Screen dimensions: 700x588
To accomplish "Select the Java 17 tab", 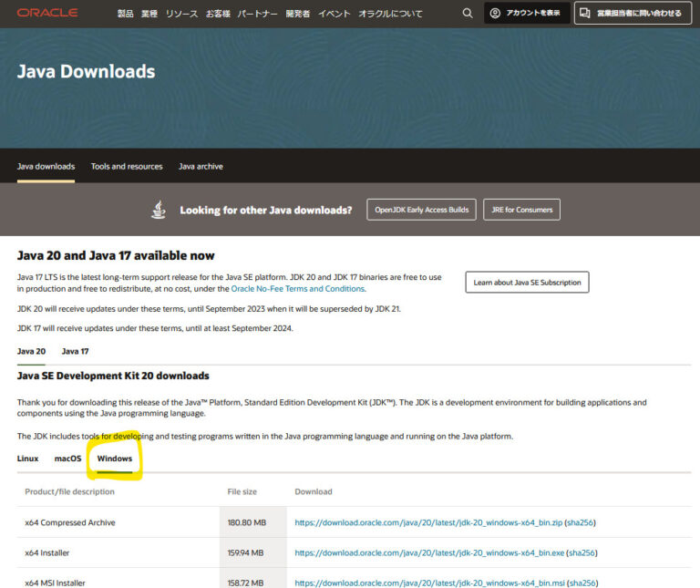I will click(75, 351).
